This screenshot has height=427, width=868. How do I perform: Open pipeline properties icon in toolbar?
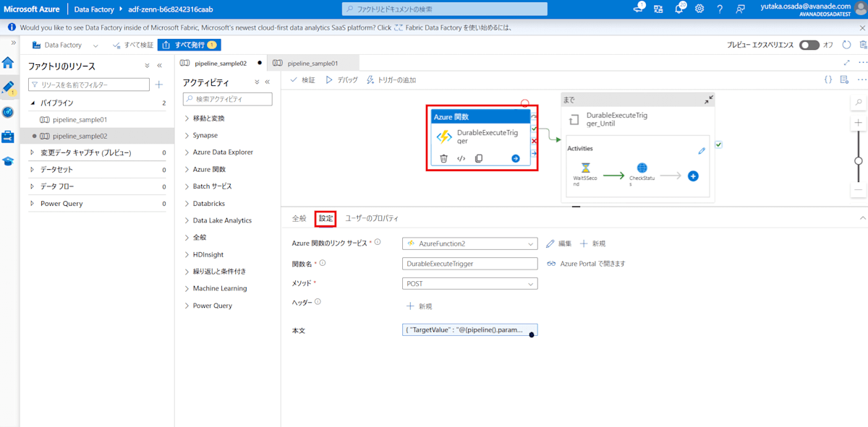(845, 79)
